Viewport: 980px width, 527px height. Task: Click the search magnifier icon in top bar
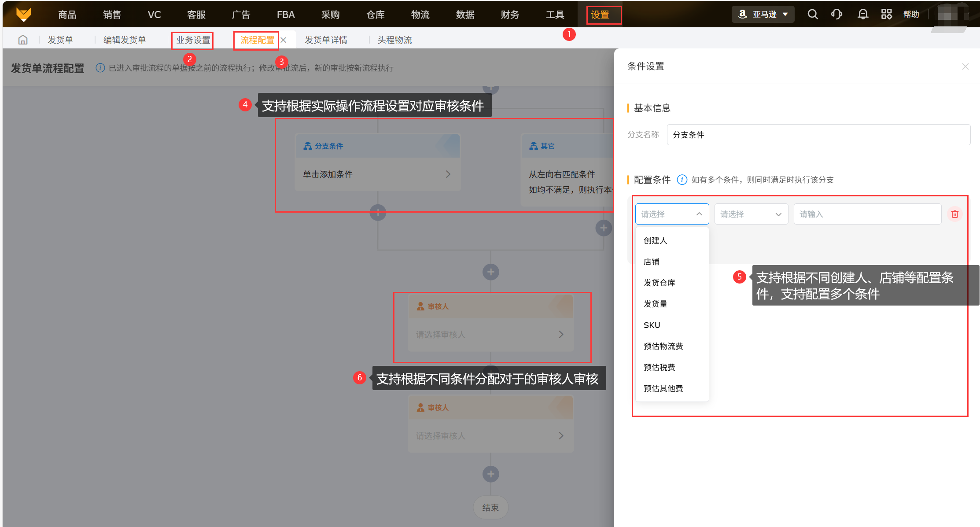pyautogui.click(x=812, y=15)
